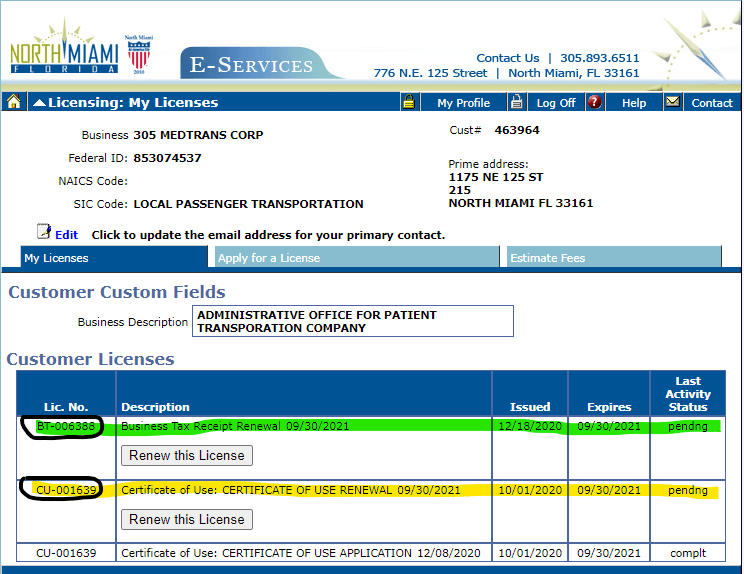Click the Log Off lock icon
The width and height of the screenshot is (744, 574).
tap(516, 102)
